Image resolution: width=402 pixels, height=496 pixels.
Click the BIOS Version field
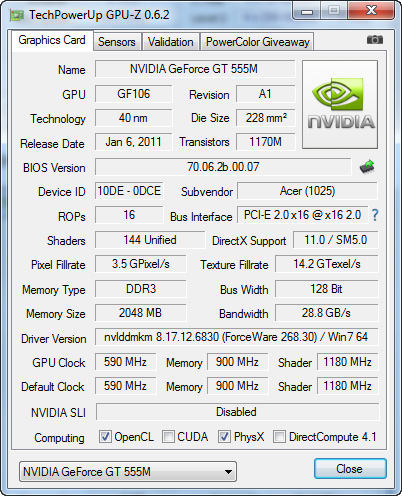(x=223, y=167)
